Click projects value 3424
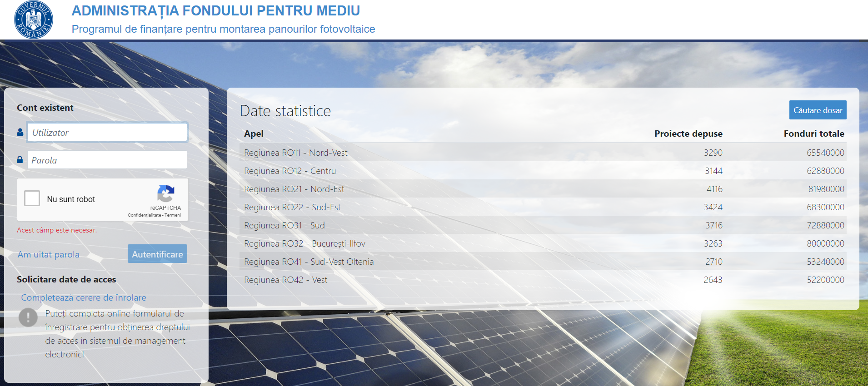Image resolution: width=868 pixels, height=386 pixels. coord(713,207)
